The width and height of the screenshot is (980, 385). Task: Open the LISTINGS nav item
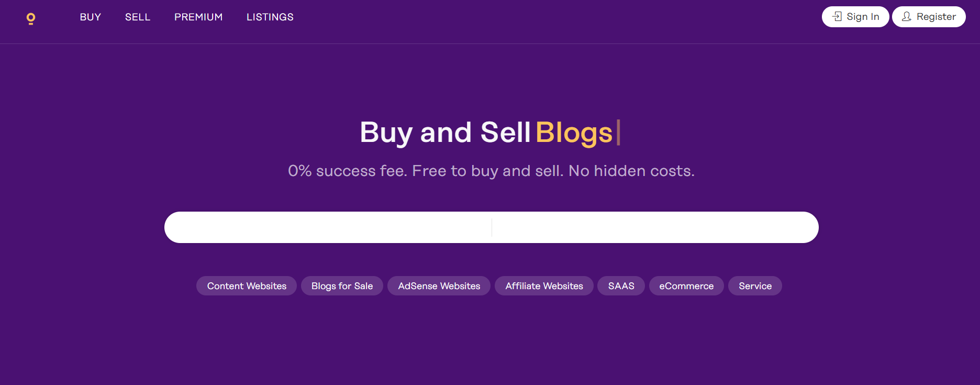(x=270, y=17)
